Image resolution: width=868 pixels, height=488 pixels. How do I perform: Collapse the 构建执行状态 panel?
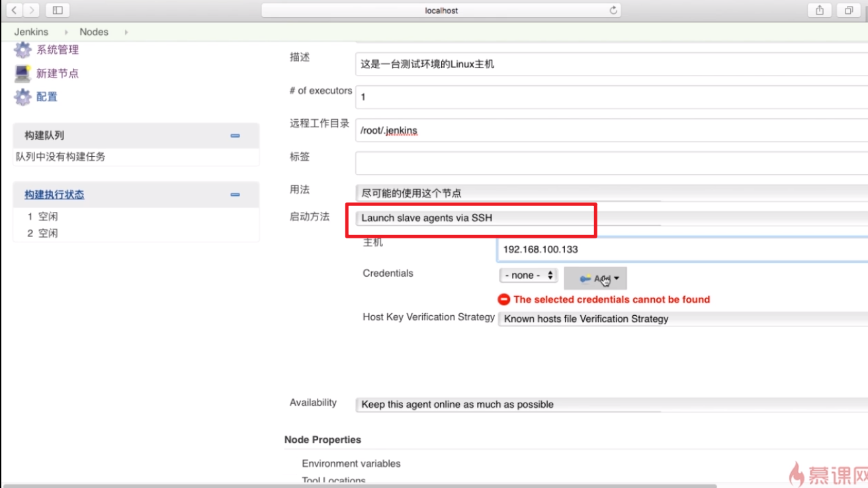pyautogui.click(x=235, y=194)
